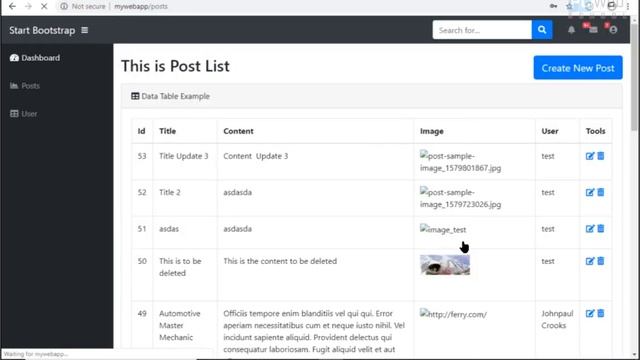Click the User column header
640x360 pixels.
pos(550,131)
